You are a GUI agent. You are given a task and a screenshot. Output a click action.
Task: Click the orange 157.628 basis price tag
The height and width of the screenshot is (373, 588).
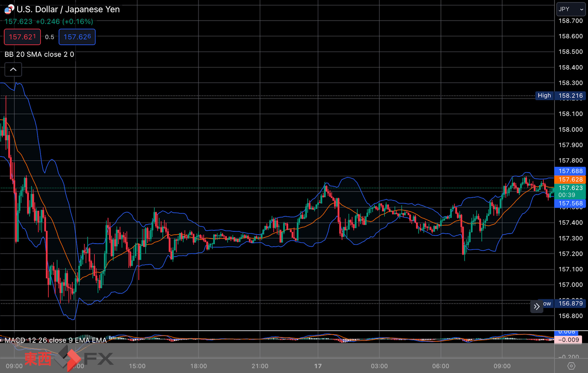pyautogui.click(x=570, y=179)
